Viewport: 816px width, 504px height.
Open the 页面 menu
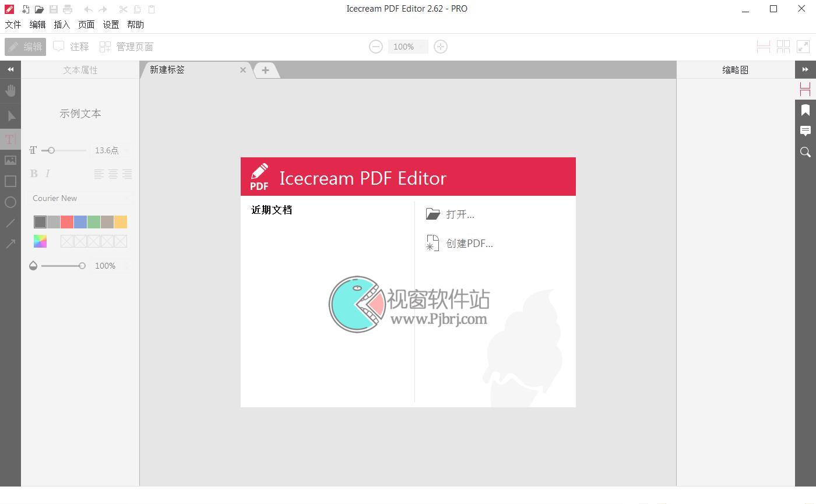pyautogui.click(x=86, y=24)
